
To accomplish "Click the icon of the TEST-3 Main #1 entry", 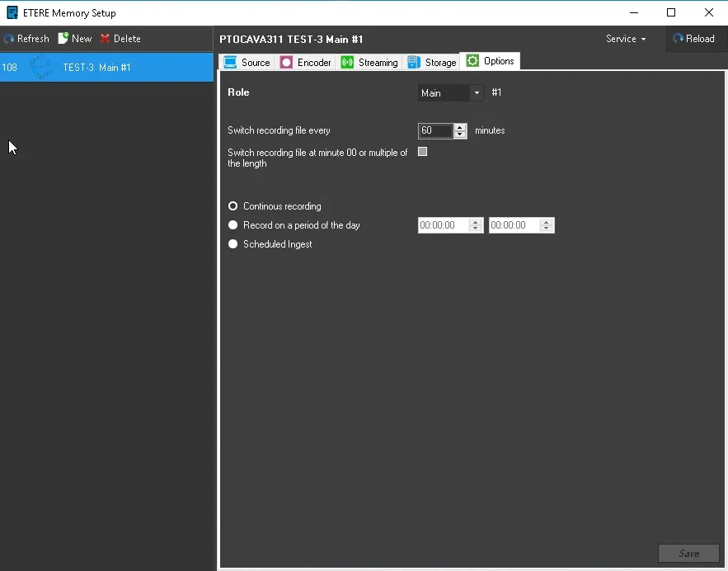I will tap(41, 68).
